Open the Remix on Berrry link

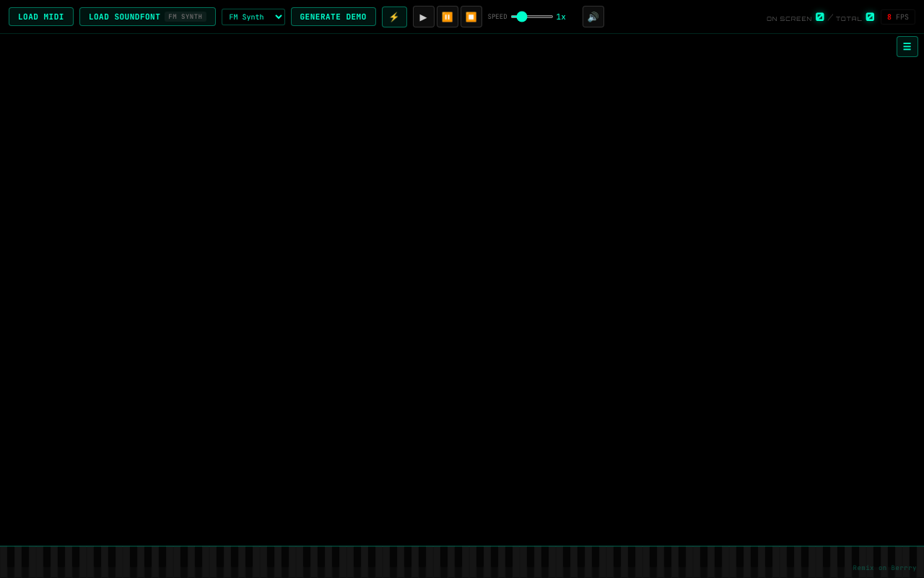coord(884,568)
